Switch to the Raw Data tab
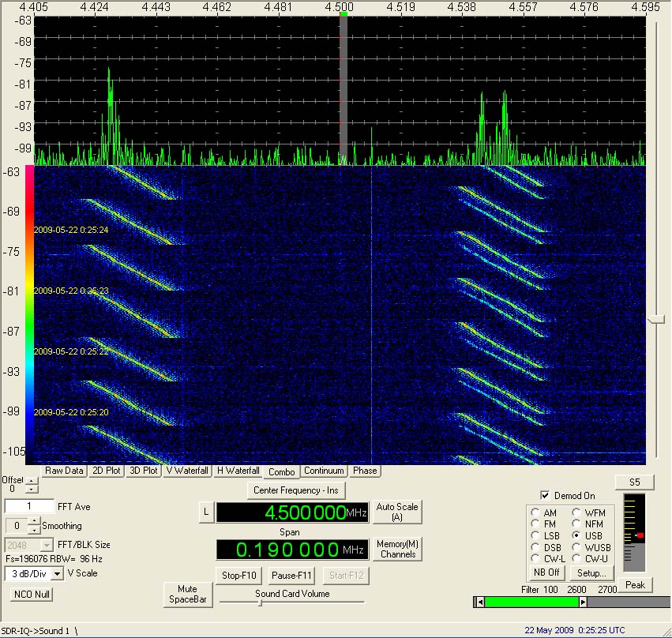Screen dimensions: 672x638 coord(64,471)
